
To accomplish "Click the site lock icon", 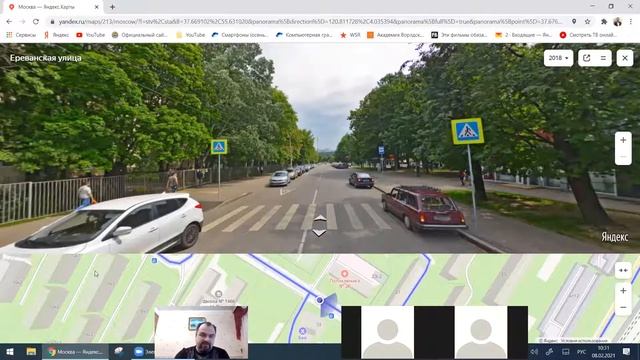I will (52, 22).
